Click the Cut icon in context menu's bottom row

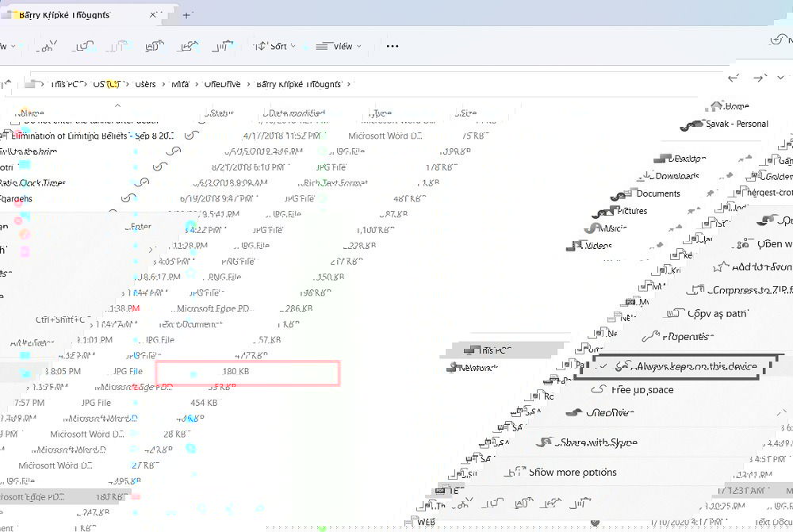(463, 503)
